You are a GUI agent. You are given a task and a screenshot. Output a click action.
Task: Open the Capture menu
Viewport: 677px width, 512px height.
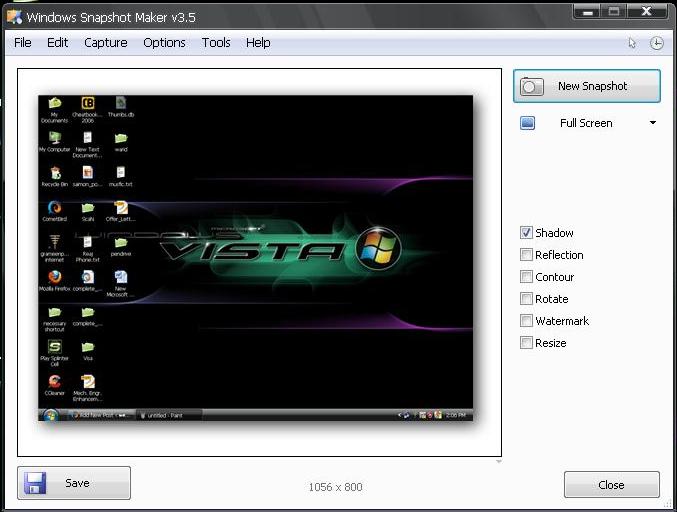105,43
